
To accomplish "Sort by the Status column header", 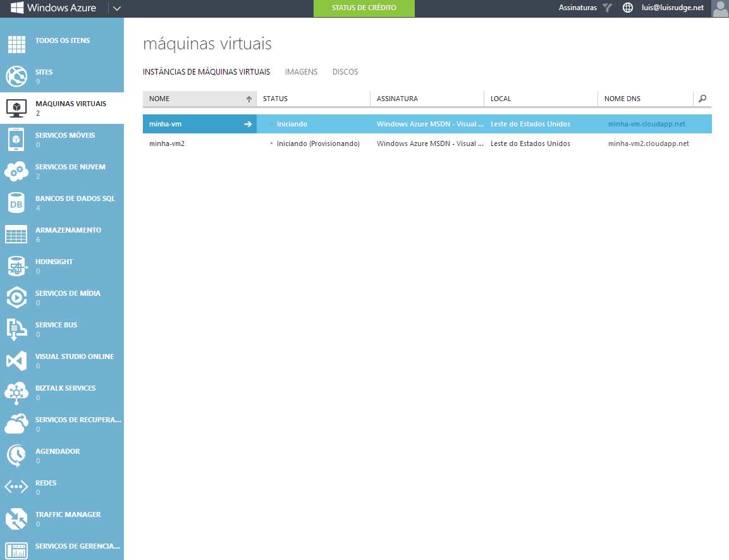I will click(314, 99).
